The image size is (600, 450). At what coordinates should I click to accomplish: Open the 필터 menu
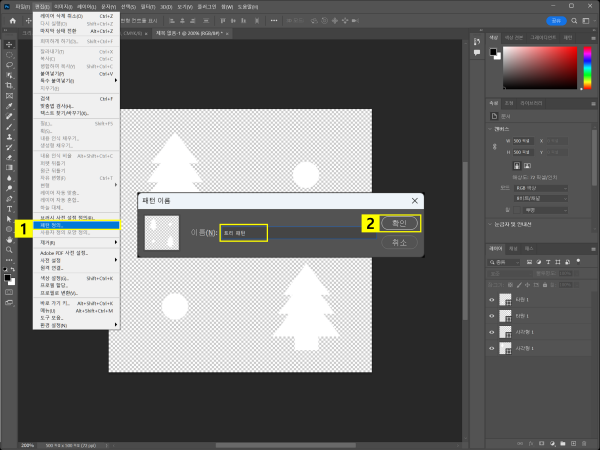pyautogui.click(x=148, y=7)
